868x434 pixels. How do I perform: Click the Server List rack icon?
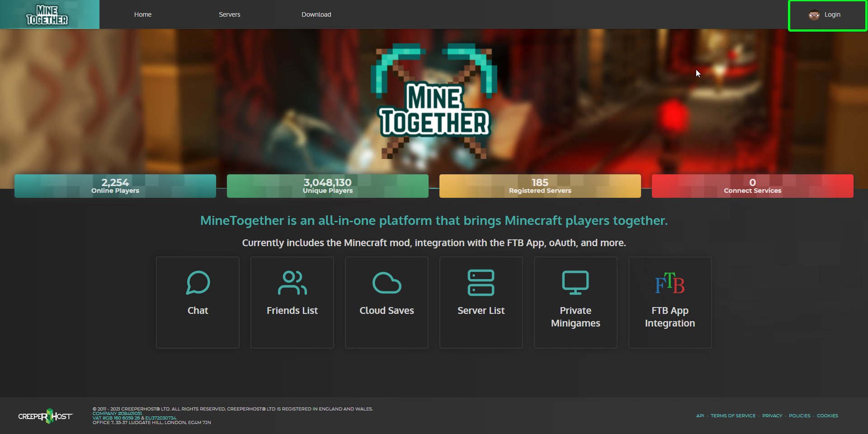481,283
